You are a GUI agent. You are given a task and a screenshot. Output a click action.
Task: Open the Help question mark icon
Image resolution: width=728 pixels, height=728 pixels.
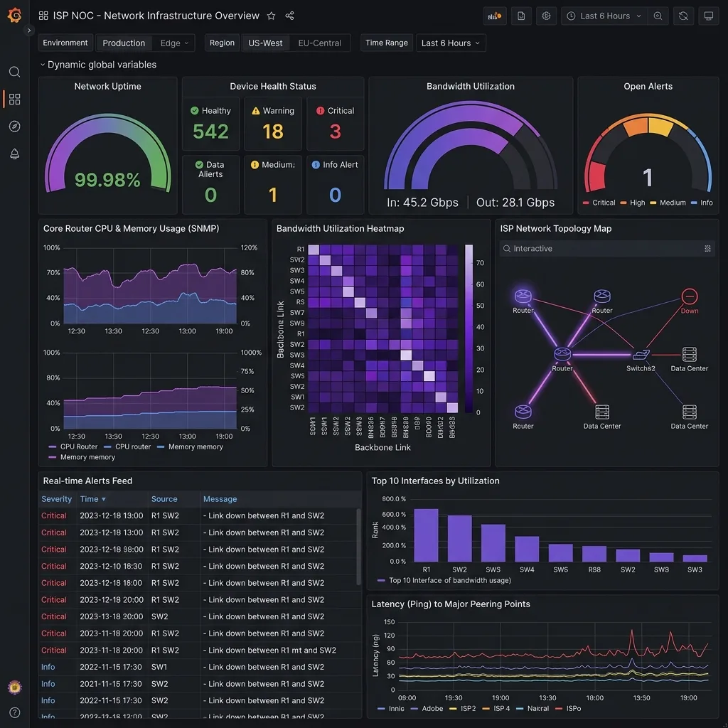(x=14, y=712)
